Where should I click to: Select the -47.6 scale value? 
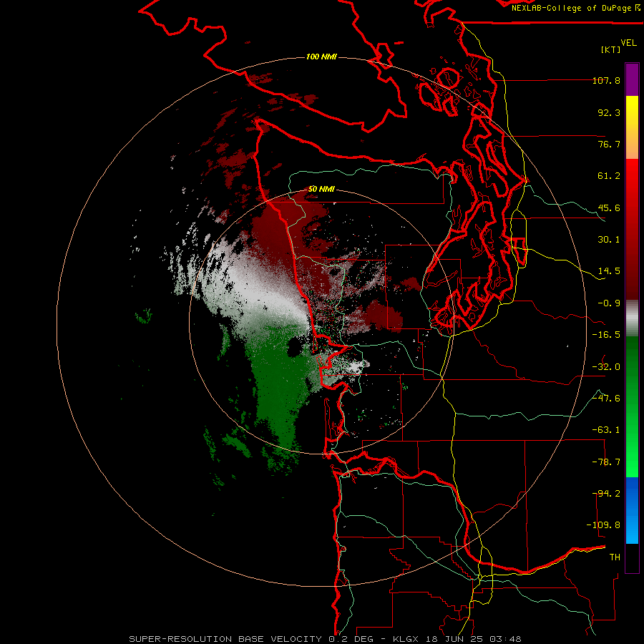point(606,399)
